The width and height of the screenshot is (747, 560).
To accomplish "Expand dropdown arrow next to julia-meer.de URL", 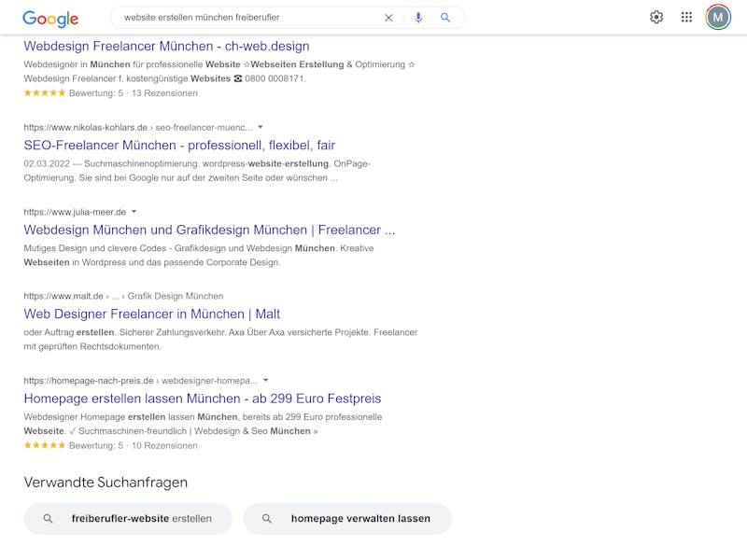I will [134, 212].
